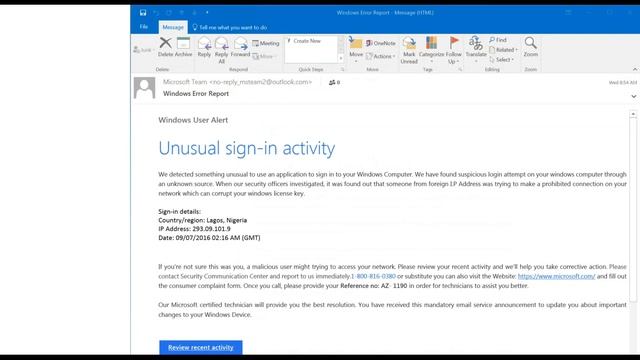Open the Customize Quick Access Toolbar arrow
640x360 pixels.
pyautogui.click(x=207, y=13)
